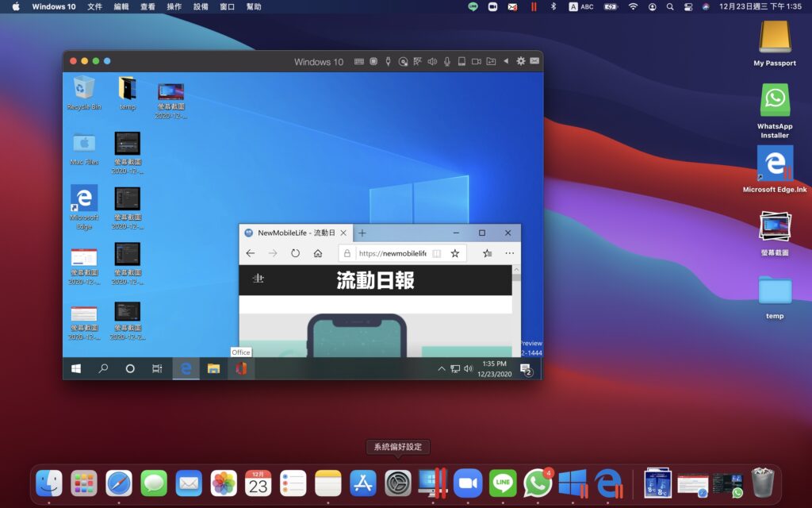Add page to favorites with star icon
This screenshot has width=812, height=508.
pyautogui.click(x=454, y=253)
